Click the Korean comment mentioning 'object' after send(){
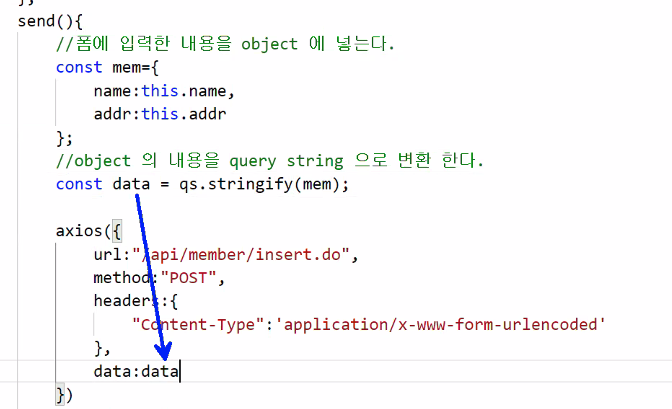Viewport: 672px width, 409px height. coord(225,44)
